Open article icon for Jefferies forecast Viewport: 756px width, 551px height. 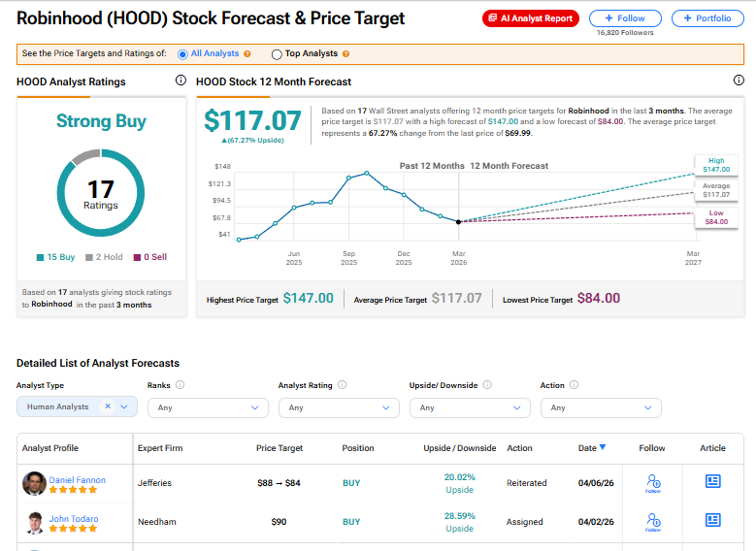712,481
